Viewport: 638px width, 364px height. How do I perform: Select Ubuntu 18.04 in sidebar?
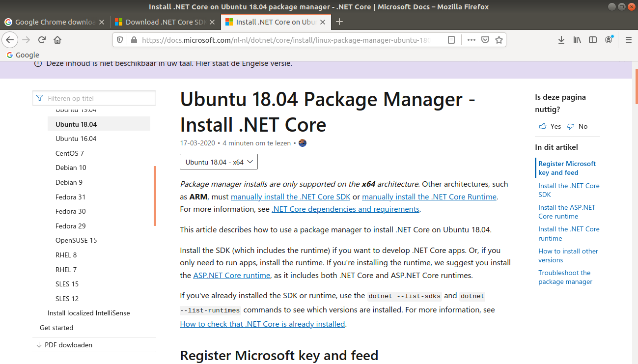pyautogui.click(x=99, y=124)
